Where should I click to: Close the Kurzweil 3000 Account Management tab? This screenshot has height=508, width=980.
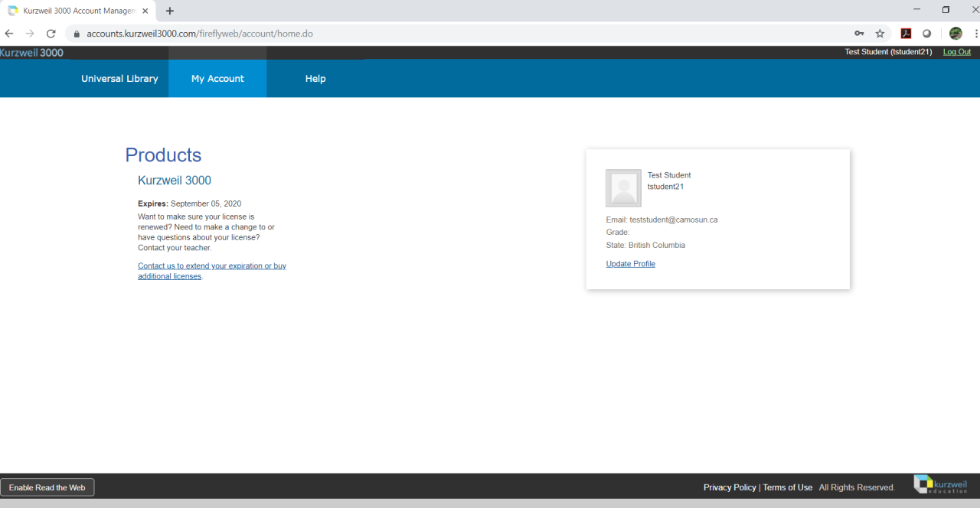[145, 11]
